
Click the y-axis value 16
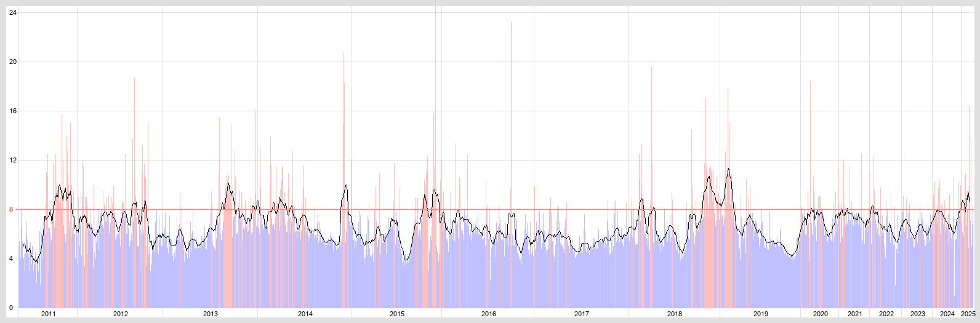point(13,111)
